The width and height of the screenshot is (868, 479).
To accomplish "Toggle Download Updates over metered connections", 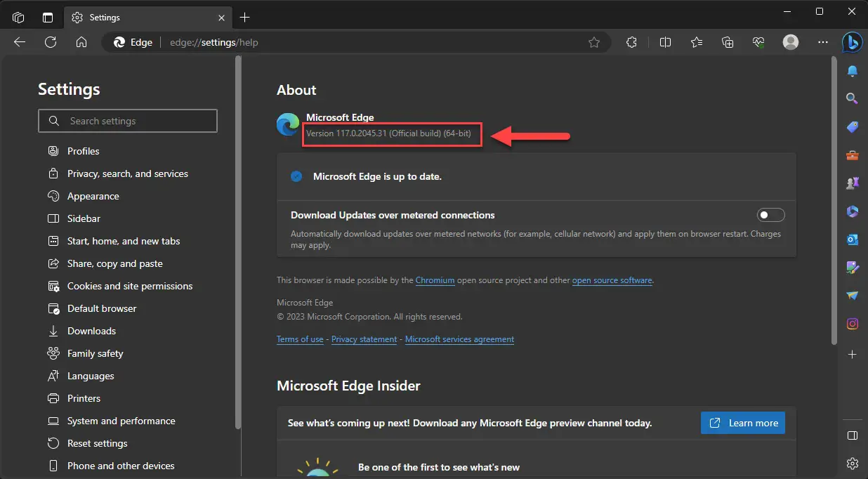I will tap(771, 215).
